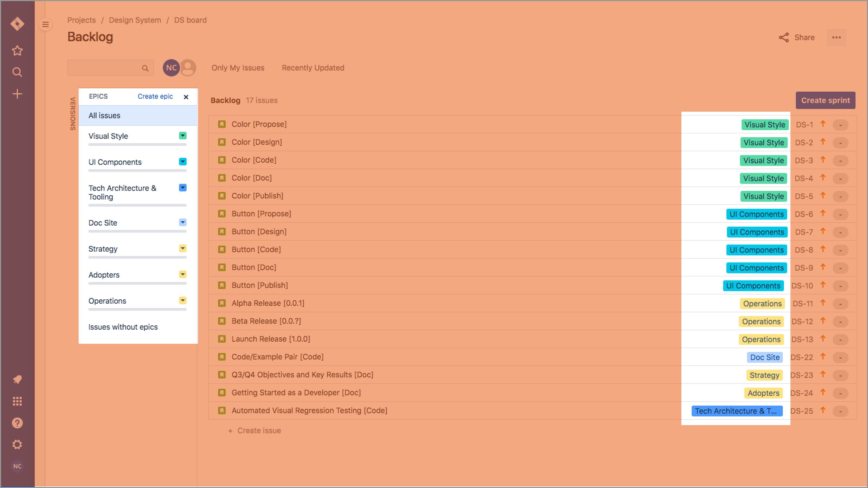Open search via sidebar magnifier icon
Image resolution: width=868 pixels, height=488 pixels.
pyautogui.click(x=17, y=72)
